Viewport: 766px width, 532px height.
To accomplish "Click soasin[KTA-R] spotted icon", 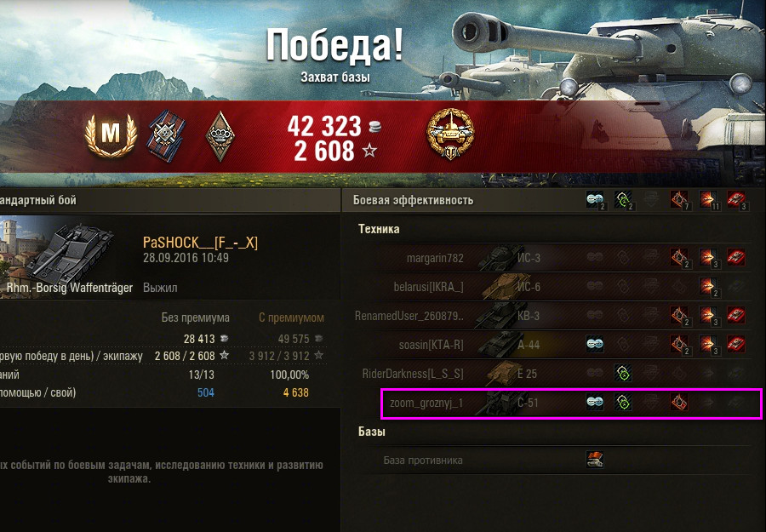I will point(595,345).
